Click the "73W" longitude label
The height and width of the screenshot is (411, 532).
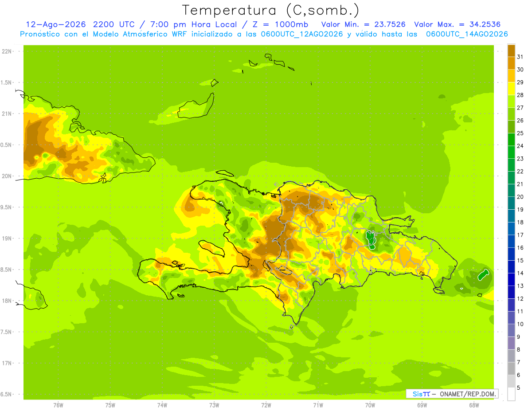coord(214,405)
